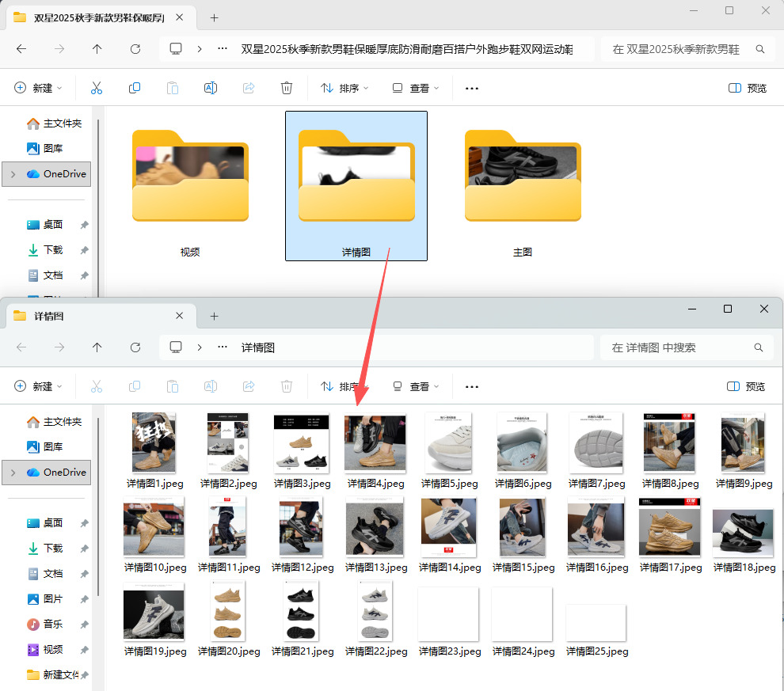
Task: Select file 详情图25.jpeg
Action: click(596, 629)
